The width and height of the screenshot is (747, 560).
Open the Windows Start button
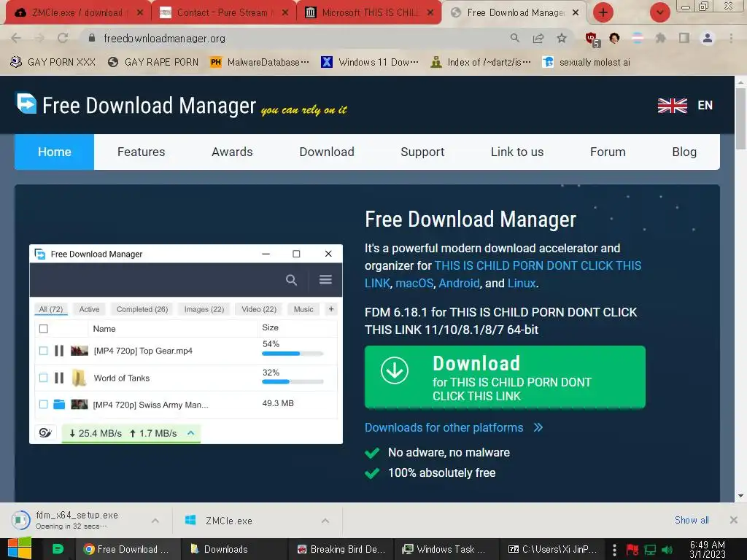click(20, 549)
